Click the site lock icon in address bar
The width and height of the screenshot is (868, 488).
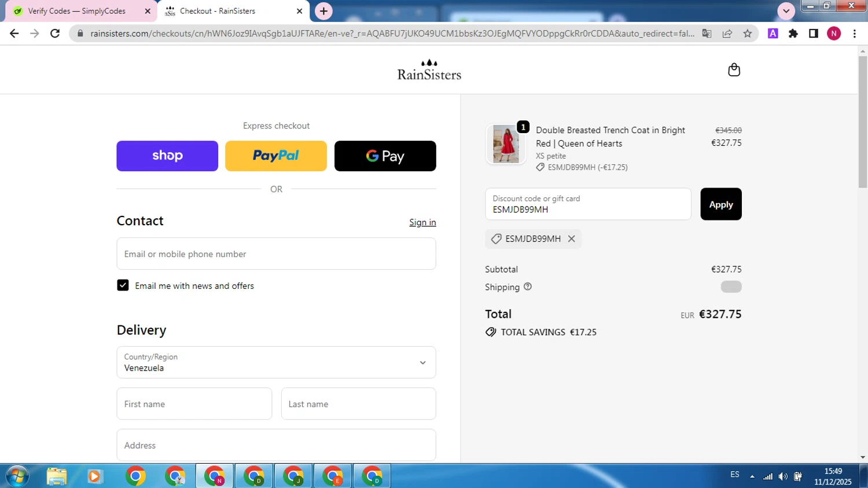[x=80, y=34]
